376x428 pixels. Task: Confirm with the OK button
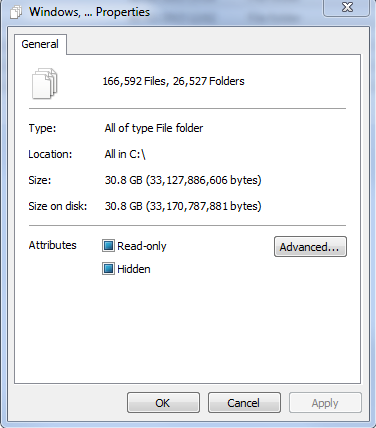[x=163, y=403]
